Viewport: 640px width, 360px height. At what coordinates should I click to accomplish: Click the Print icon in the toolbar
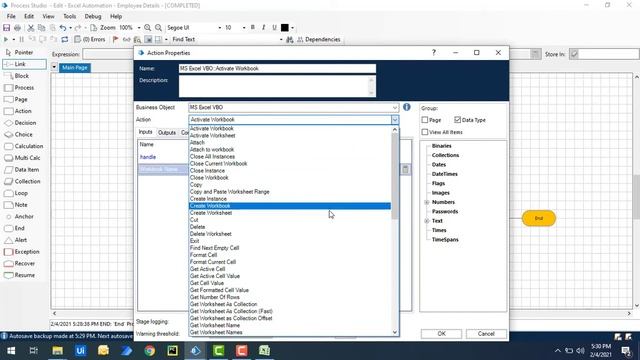[x=18, y=28]
